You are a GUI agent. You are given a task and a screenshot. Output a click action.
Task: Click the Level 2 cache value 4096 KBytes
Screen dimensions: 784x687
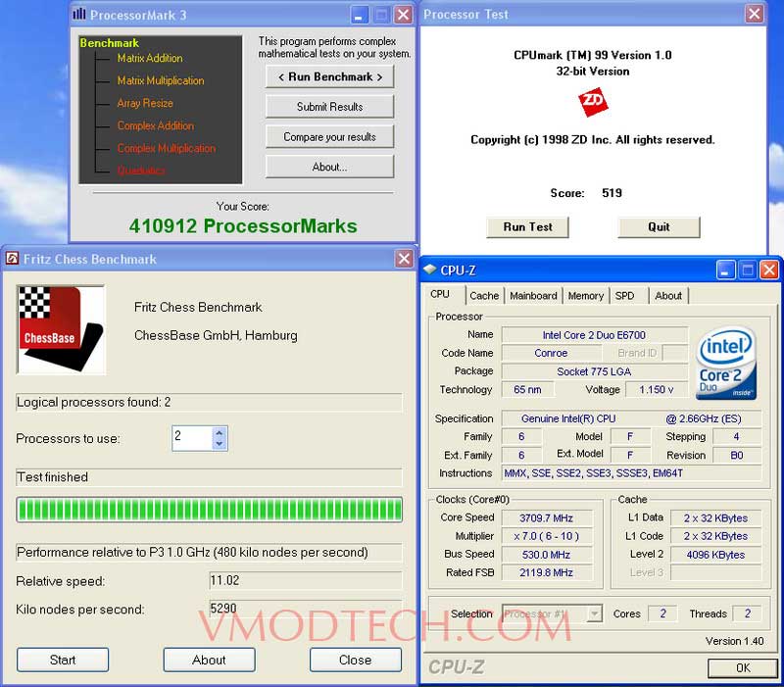pos(715,555)
